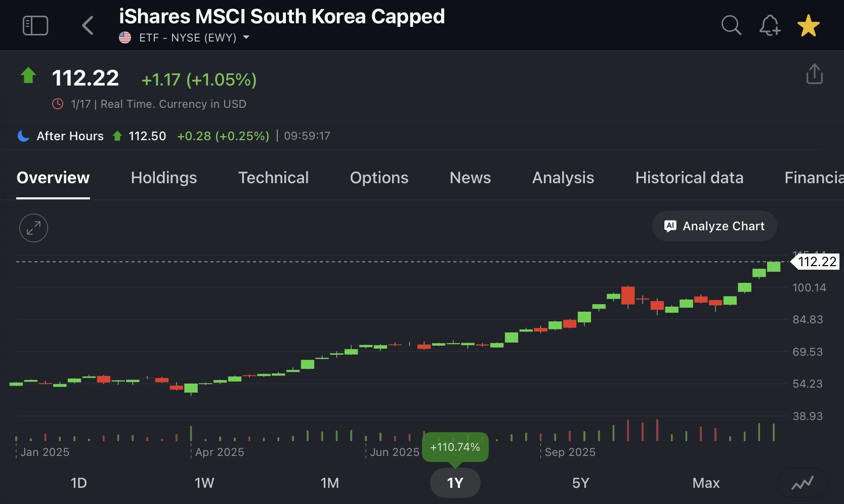Toggle the yellow watchlist star
The height and width of the screenshot is (504, 844).
[808, 26]
